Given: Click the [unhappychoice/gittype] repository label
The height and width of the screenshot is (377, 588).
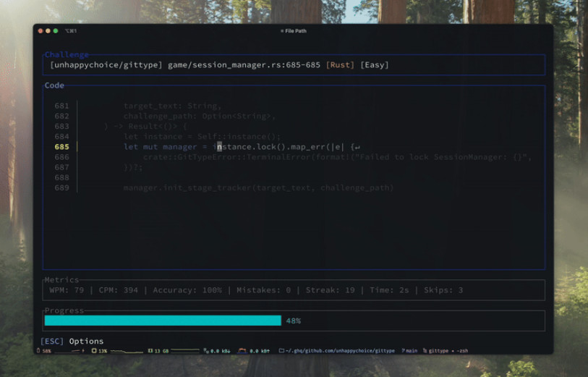Looking at the screenshot, I should pyautogui.click(x=106, y=65).
